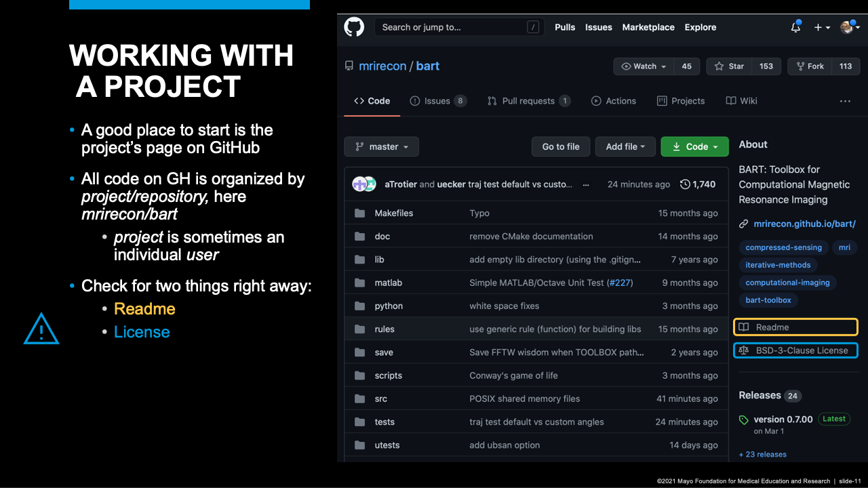Screen dimensions: 868x488
Task: Switch to the Issues tab
Action: click(x=437, y=101)
